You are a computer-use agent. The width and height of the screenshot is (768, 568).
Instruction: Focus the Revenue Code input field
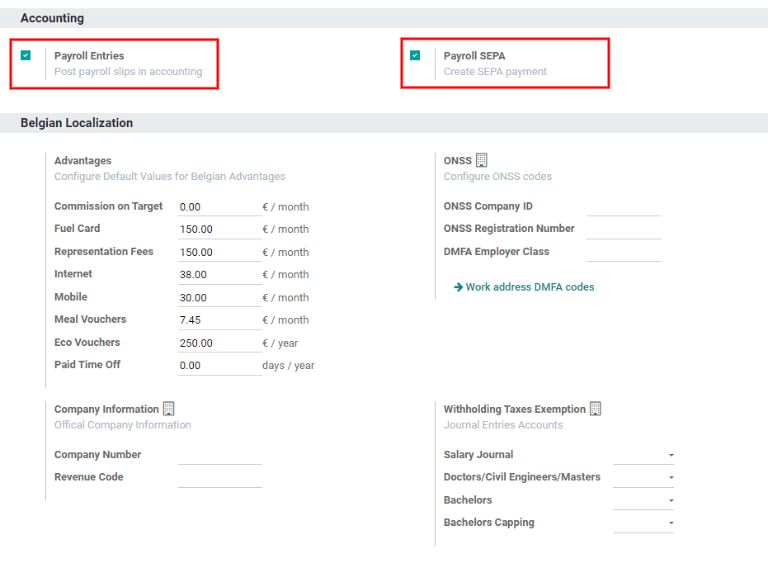point(219,478)
